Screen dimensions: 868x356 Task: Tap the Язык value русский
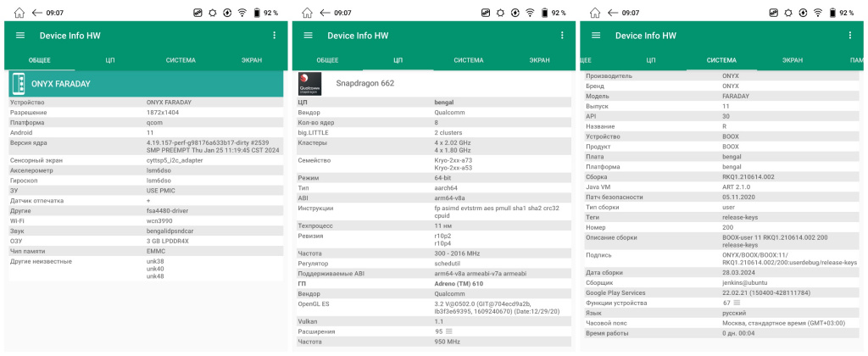(733, 313)
